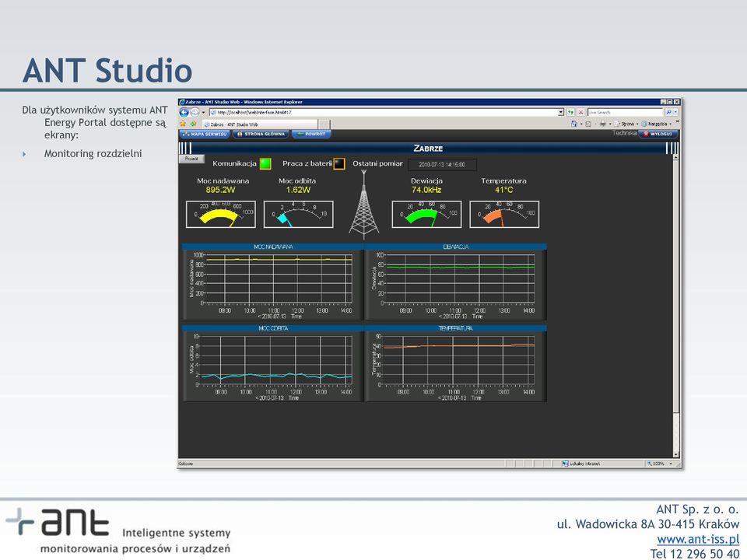This screenshot has height=560, width=747.
Task: Click the RSS feeds toolbar icon
Action: (588, 124)
